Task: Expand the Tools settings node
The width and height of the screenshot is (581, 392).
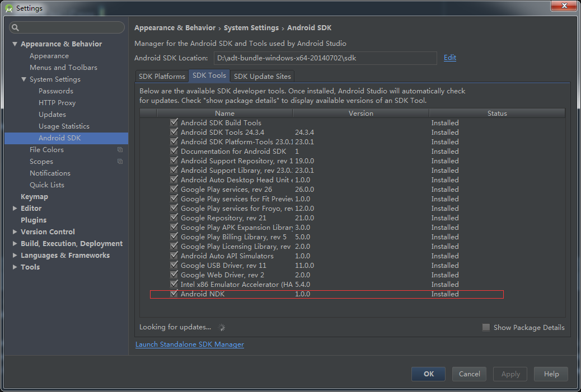Action: pyautogui.click(x=15, y=267)
